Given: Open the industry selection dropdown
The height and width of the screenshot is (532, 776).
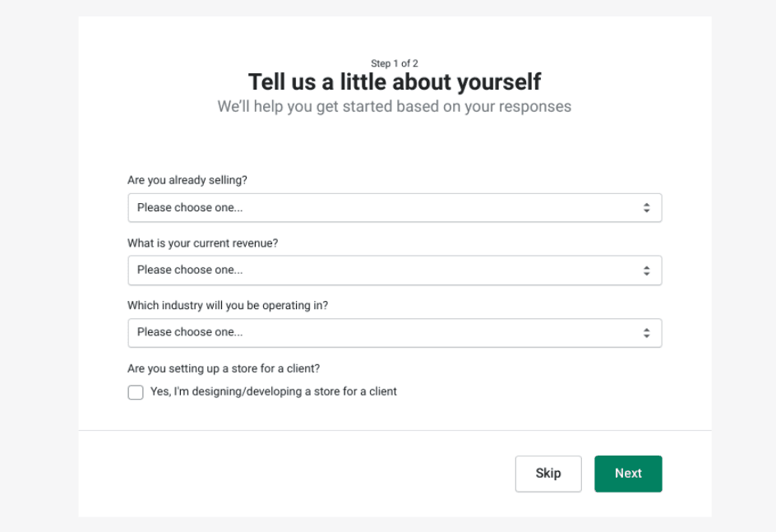Looking at the screenshot, I should [x=395, y=333].
